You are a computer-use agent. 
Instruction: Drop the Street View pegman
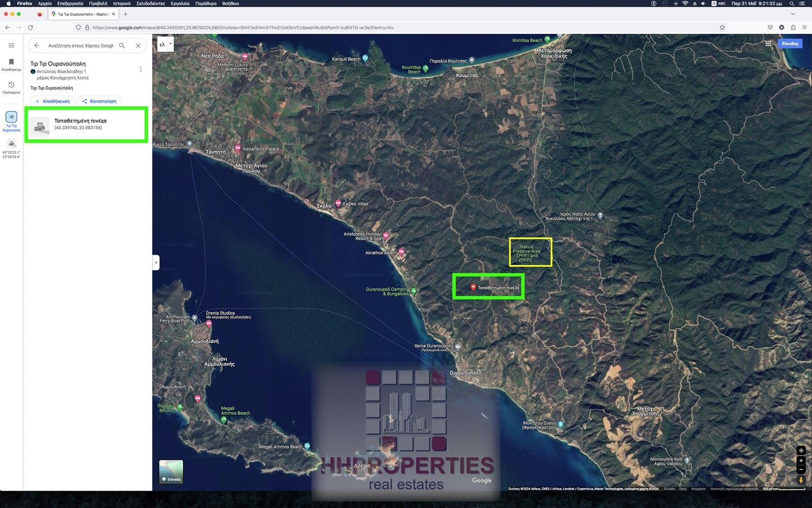[x=801, y=480]
